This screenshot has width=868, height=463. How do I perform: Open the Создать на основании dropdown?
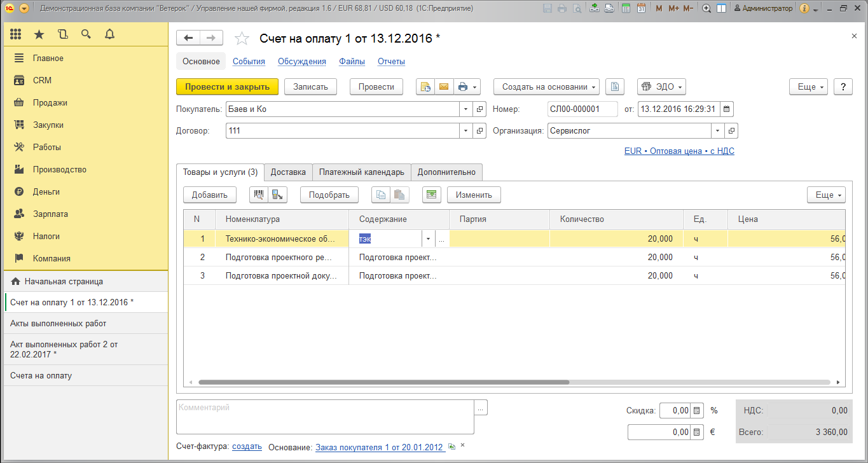pos(546,87)
